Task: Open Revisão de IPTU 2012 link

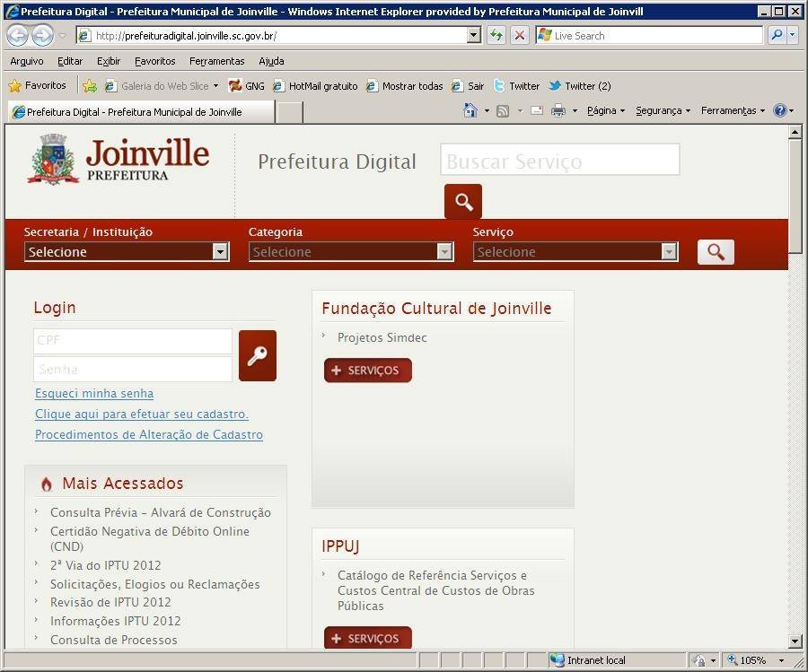Action: click(110, 602)
